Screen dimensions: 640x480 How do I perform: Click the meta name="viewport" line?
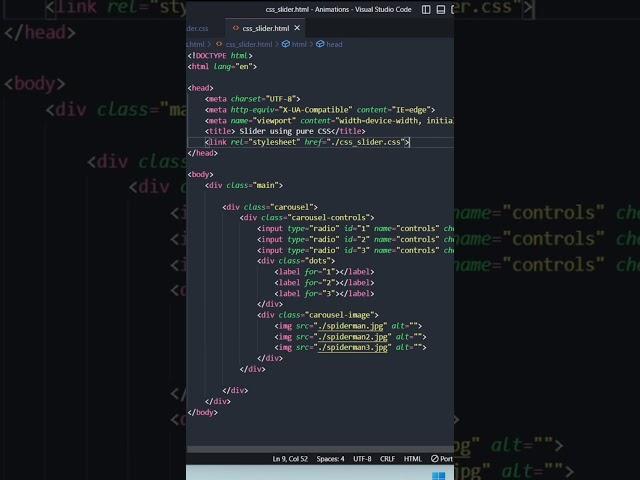(x=329, y=121)
